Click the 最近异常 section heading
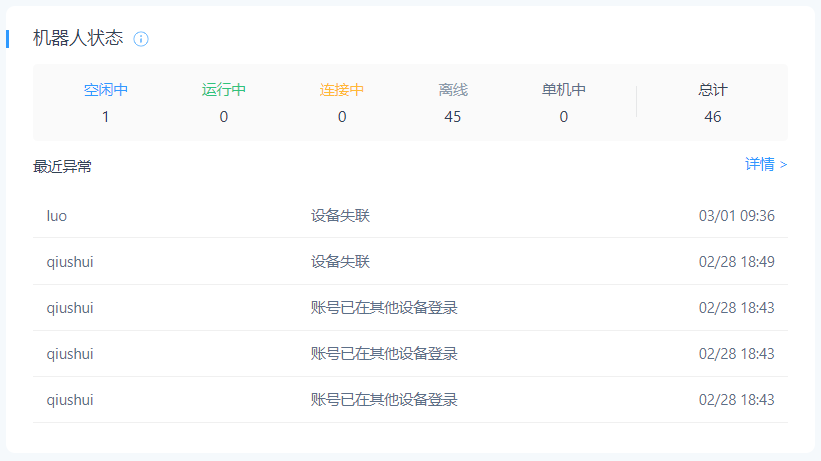The image size is (821, 461). (62, 167)
